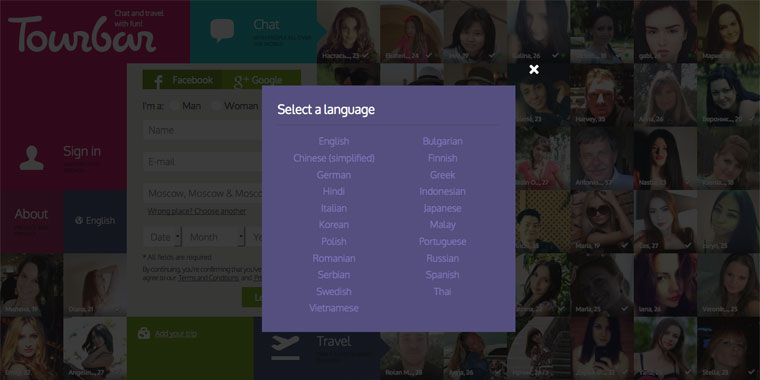Open the About tile
Image resolution: width=760 pixels, height=380 pixels.
coord(32,222)
